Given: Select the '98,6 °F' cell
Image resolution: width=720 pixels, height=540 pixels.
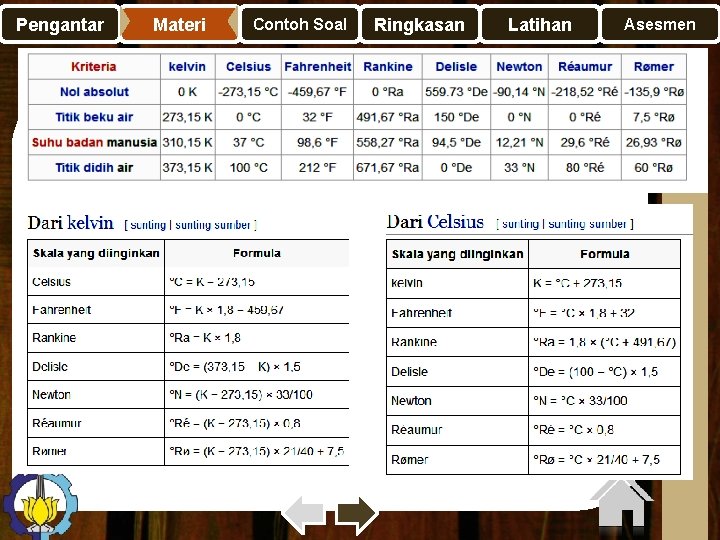Looking at the screenshot, I should tap(317, 142).
